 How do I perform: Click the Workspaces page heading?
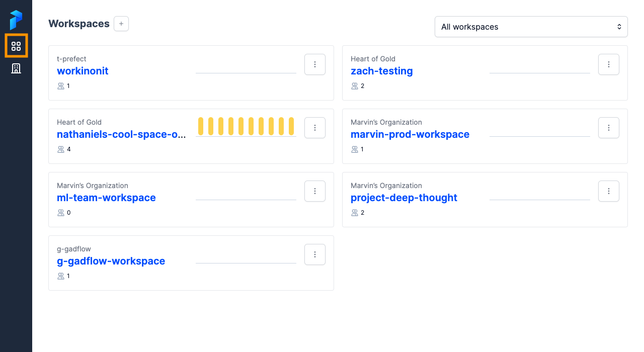(x=79, y=24)
